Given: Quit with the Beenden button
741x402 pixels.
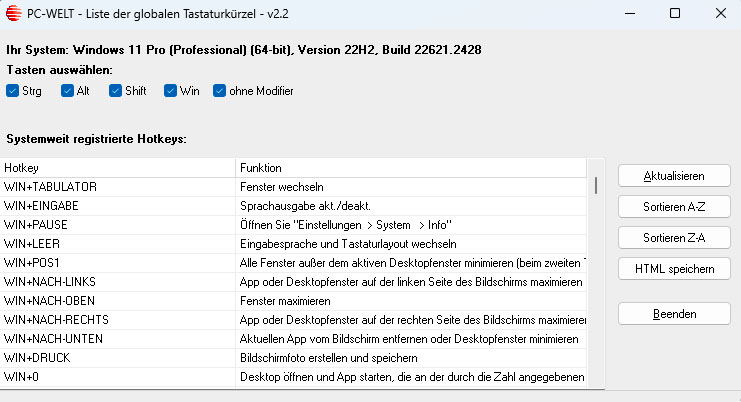Looking at the screenshot, I should [674, 314].
